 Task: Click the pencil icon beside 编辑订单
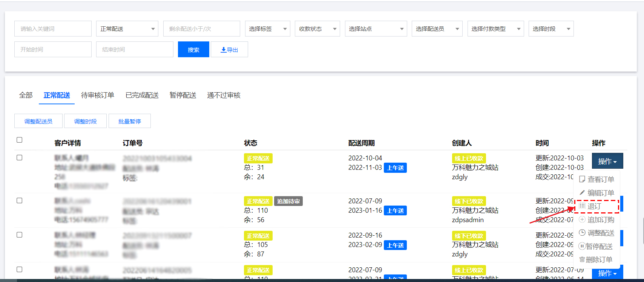(582, 193)
